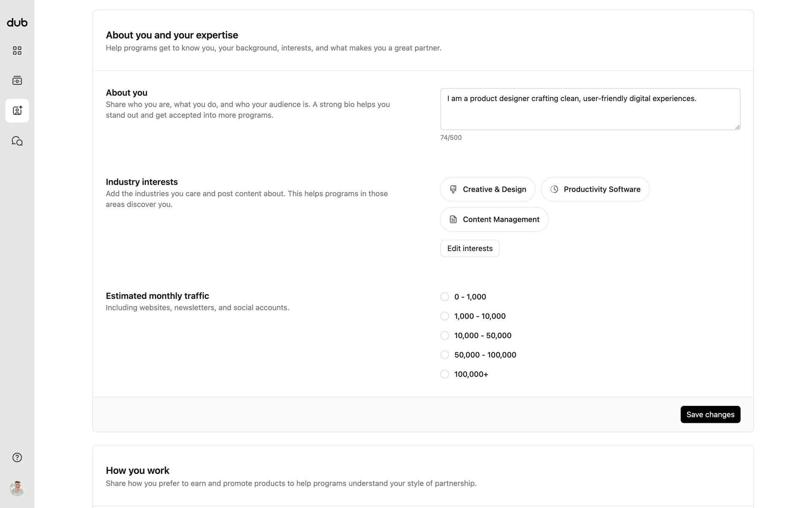The height and width of the screenshot is (508, 812).
Task: Open the programs grid icon in sidebar
Action: pos(17,51)
